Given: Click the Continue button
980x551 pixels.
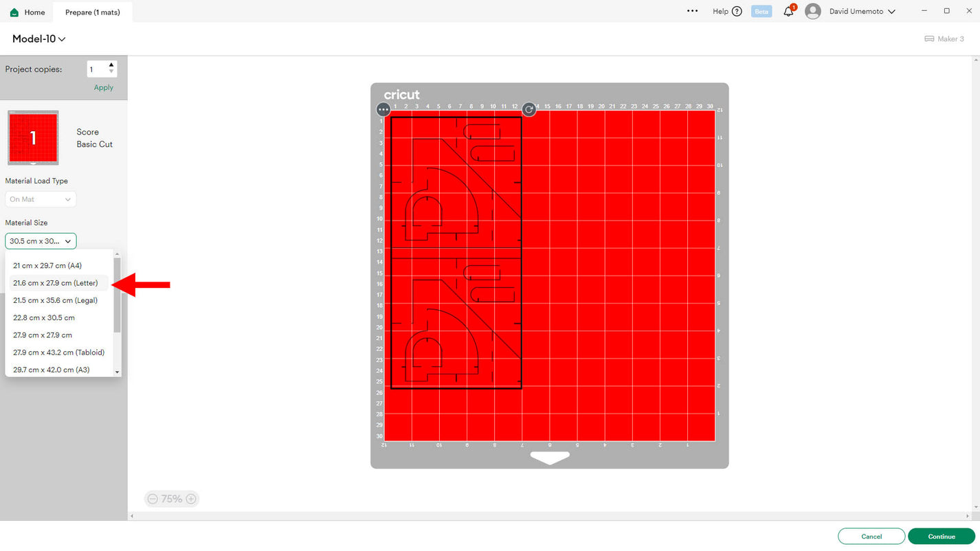Looking at the screenshot, I should point(941,537).
